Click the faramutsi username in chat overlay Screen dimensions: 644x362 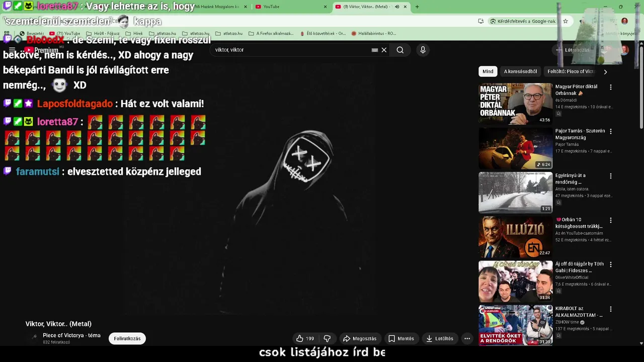click(38, 171)
